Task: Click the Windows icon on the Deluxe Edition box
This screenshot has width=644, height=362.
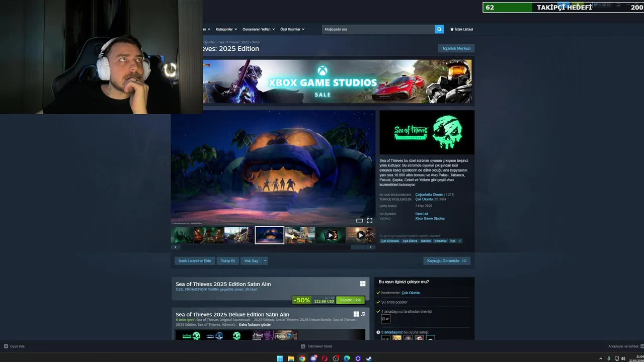Action: 356,314
